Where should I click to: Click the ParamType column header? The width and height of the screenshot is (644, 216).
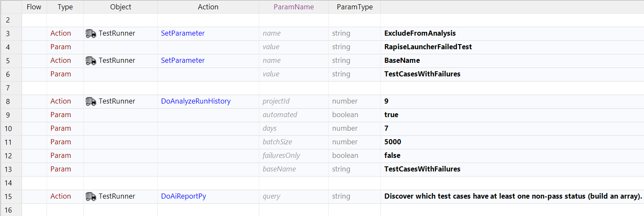point(355,7)
